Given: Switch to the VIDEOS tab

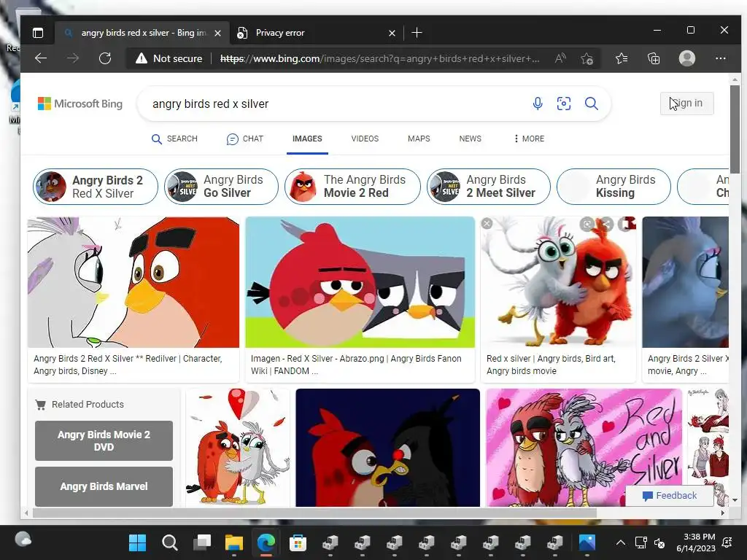Looking at the screenshot, I should (x=365, y=139).
